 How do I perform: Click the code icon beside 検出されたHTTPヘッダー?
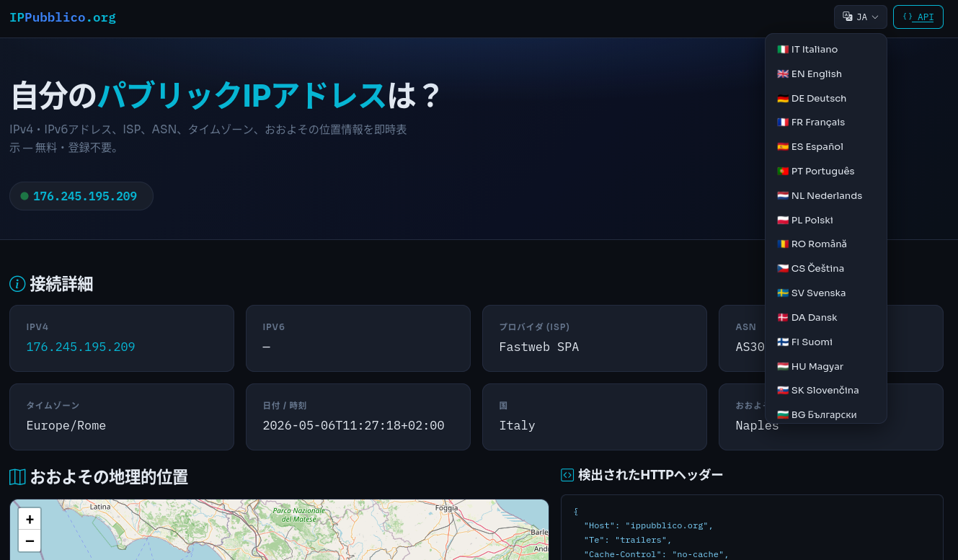567,475
